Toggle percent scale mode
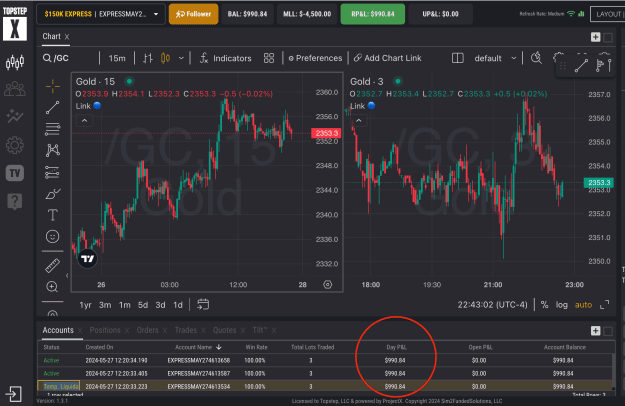Screen dimensions: 625x406 coord(544,305)
